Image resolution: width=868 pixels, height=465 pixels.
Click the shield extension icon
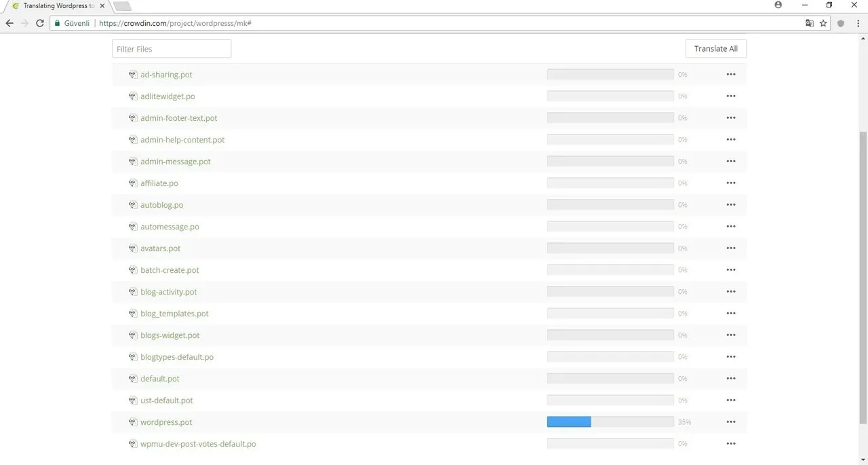coord(841,23)
